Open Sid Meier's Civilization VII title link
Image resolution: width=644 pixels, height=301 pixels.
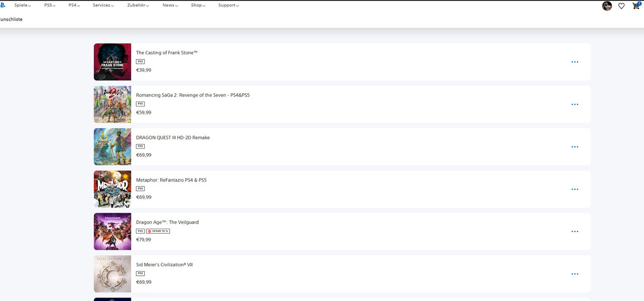click(164, 265)
